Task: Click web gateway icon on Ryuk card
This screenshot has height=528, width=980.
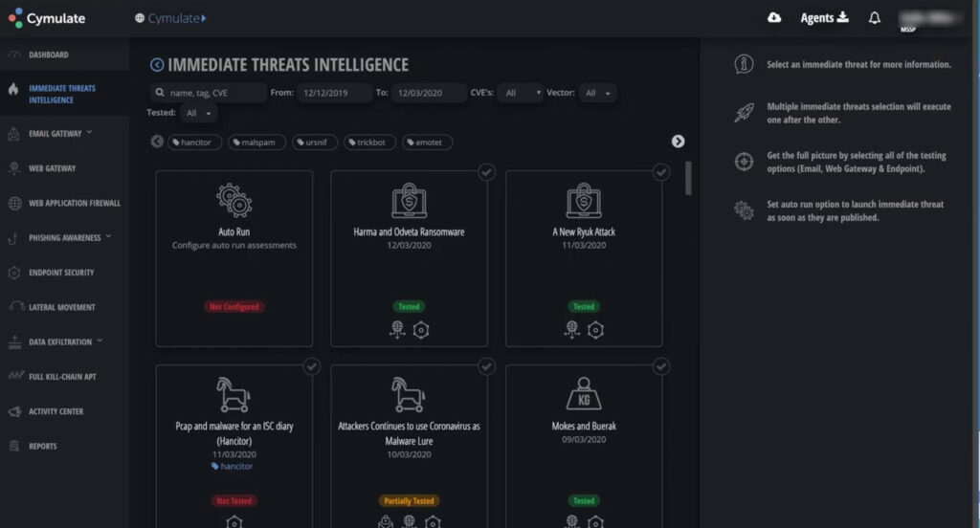Action: [x=572, y=329]
